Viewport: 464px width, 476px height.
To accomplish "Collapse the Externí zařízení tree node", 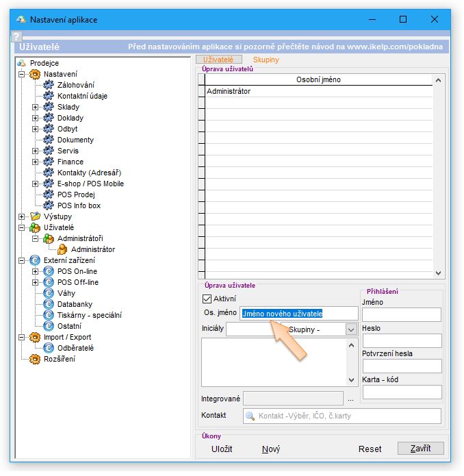I will point(22,260).
